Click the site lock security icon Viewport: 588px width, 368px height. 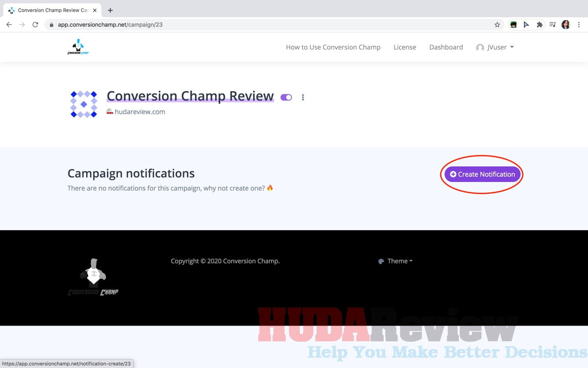pyautogui.click(x=51, y=25)
